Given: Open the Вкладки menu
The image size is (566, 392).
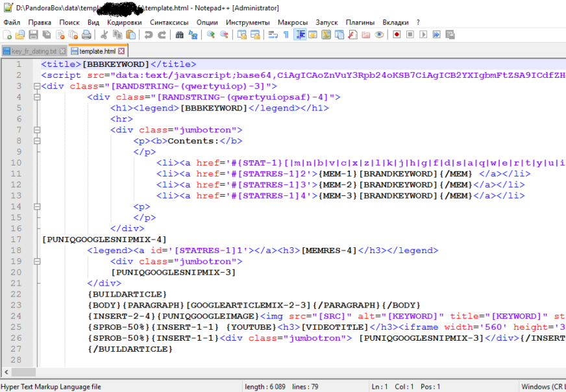Looking at the screenshot, I should point(396,22).
